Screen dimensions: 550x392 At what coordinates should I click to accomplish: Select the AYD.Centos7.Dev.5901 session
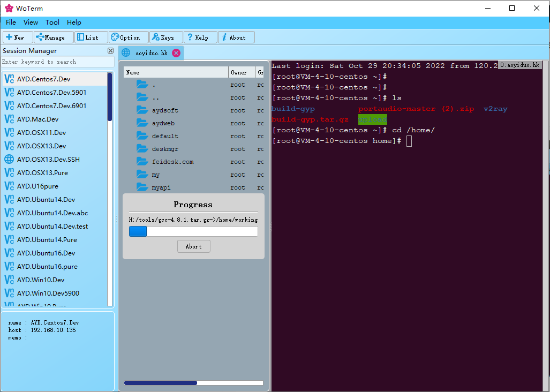coord(55,92)
